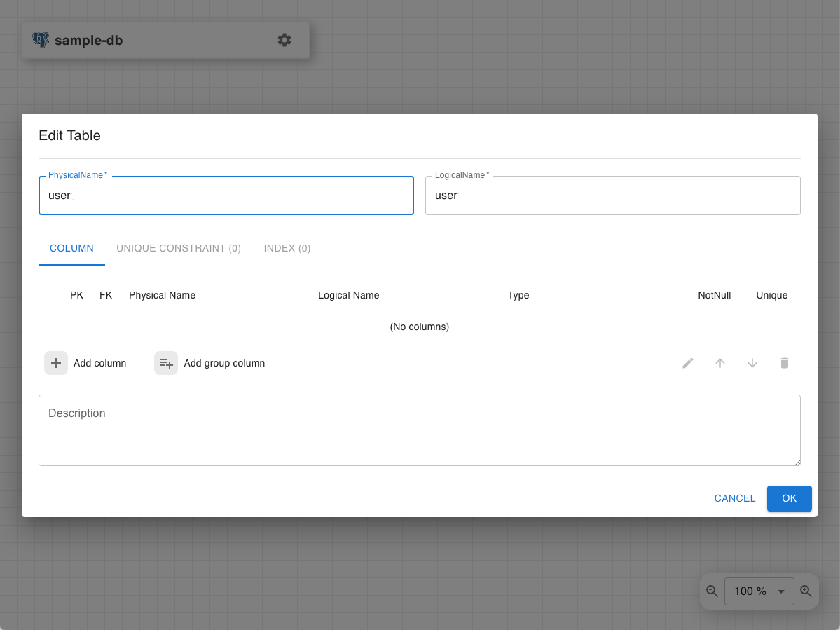
Task: Click the Unique column header
Action: pyautogui.click(x=771, y=295)
